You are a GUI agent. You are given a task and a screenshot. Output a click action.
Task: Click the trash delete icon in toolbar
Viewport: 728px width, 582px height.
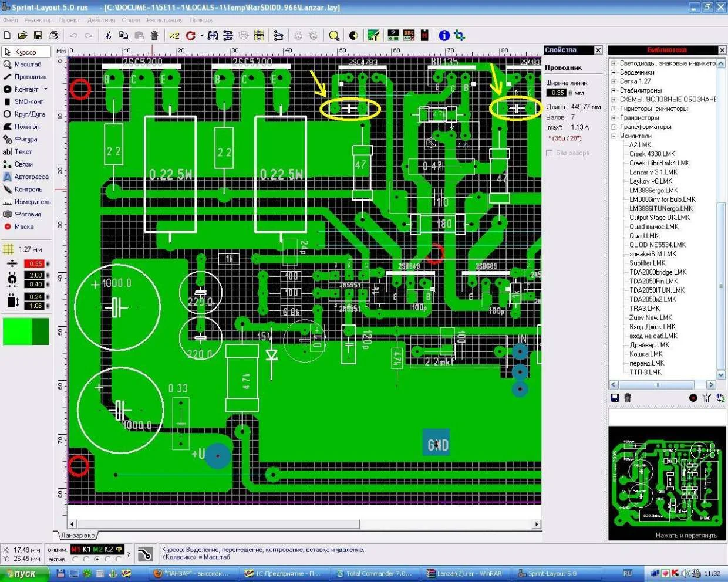(154, 36)
